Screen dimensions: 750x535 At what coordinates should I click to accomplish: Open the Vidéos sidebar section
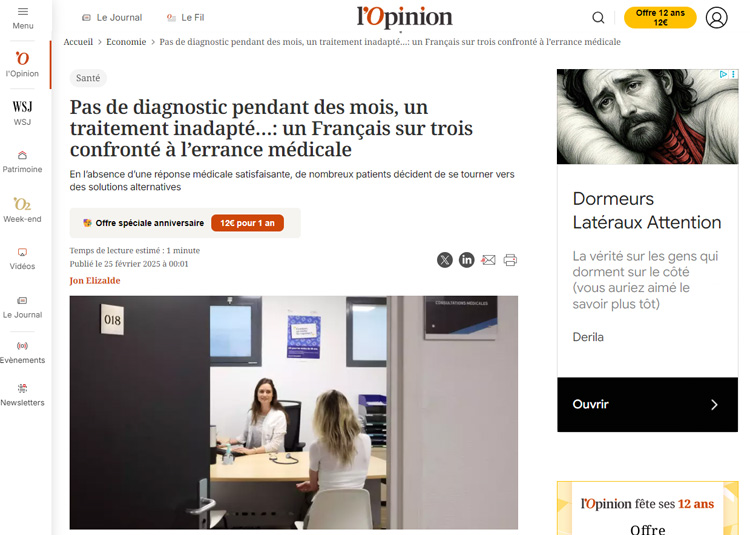tap(22, 259)
